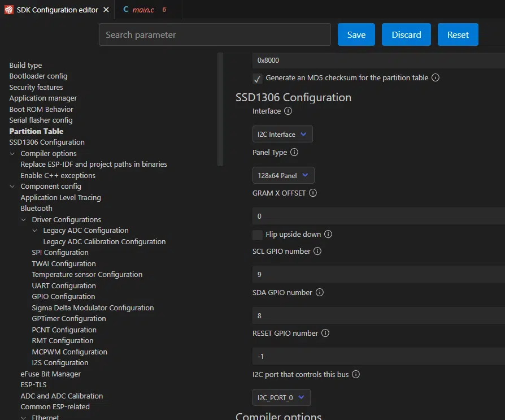Uncheck Generate an MD5 checksum for the partition table

pos(258,79)
